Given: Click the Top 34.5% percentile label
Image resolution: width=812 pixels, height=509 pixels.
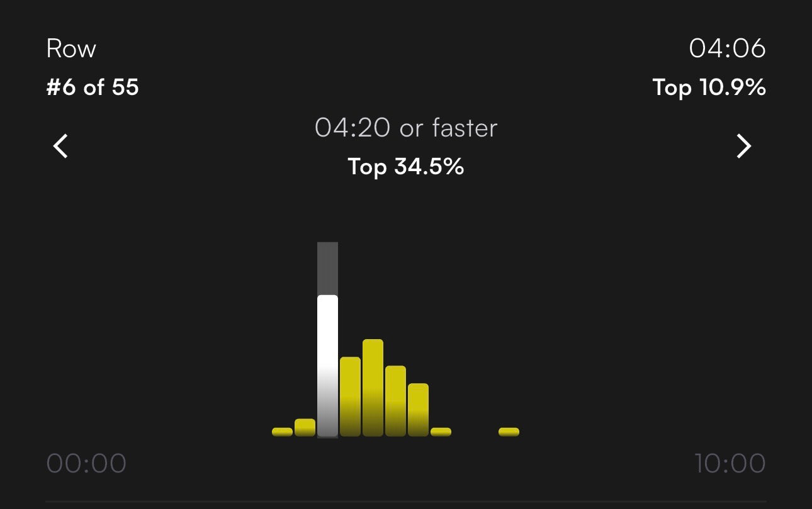Looking at the screenshot, I should [x=406, y=167].
